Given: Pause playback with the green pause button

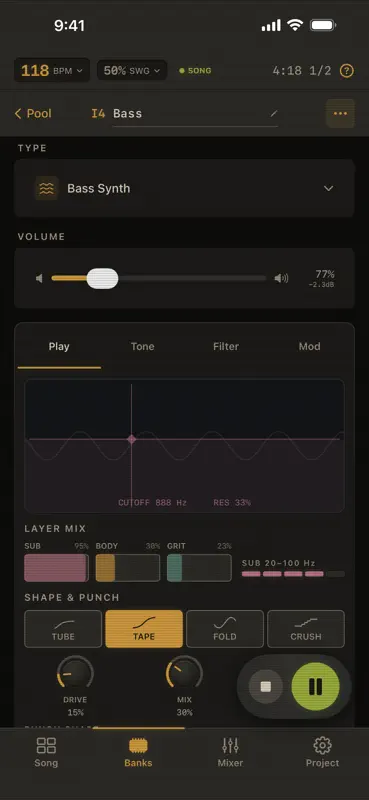Looking at the screenshot, I should point(315,687).
